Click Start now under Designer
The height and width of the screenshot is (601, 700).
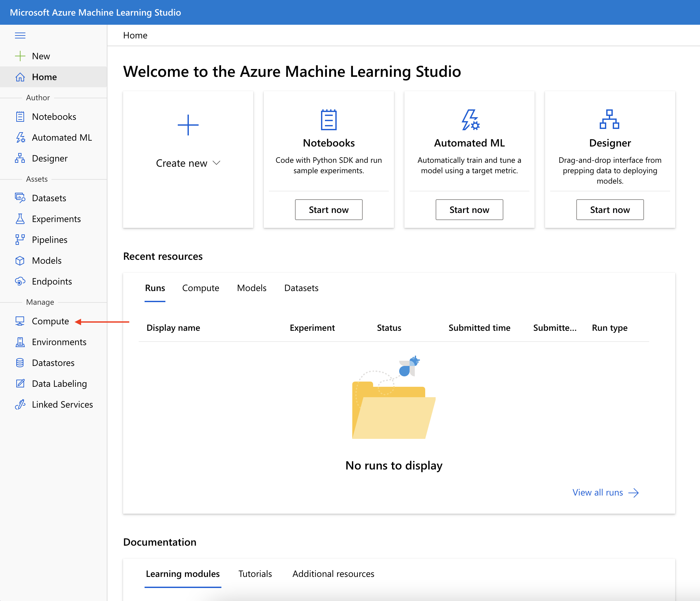(610, 209)
